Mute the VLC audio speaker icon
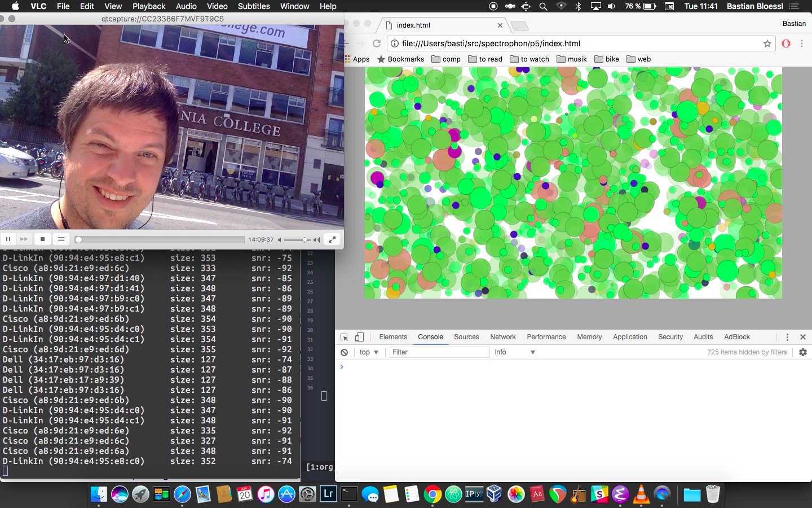Image resolution: width=812 pixels, height=508 pixels. click(x=280, y=240)
